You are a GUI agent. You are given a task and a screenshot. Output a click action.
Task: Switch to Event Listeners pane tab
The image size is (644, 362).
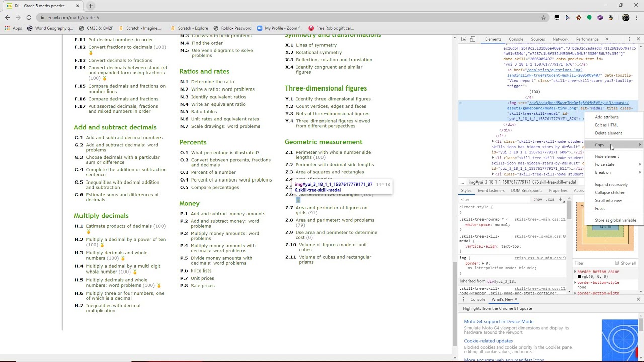click(x=491, y=191)
